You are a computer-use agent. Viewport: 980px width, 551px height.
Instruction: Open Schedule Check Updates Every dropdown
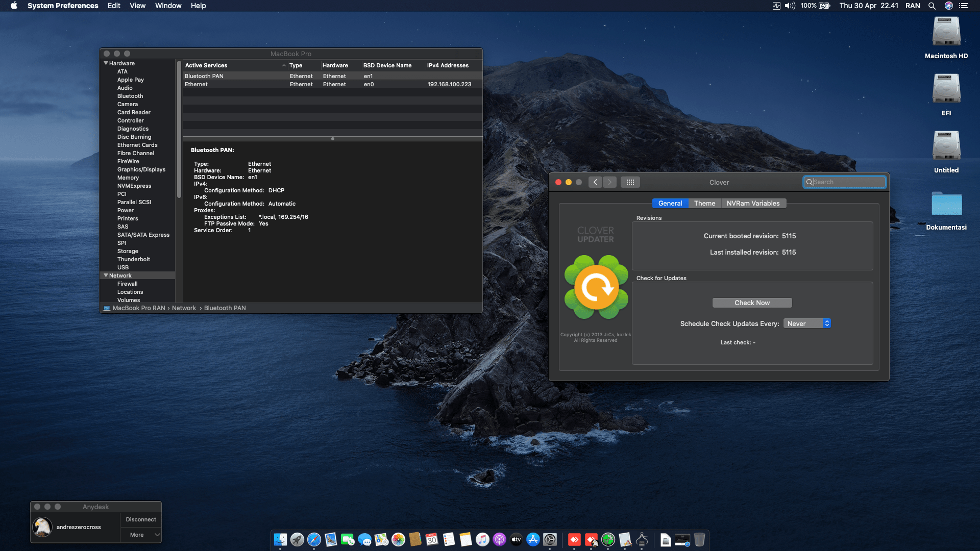(x=807, y=323)
